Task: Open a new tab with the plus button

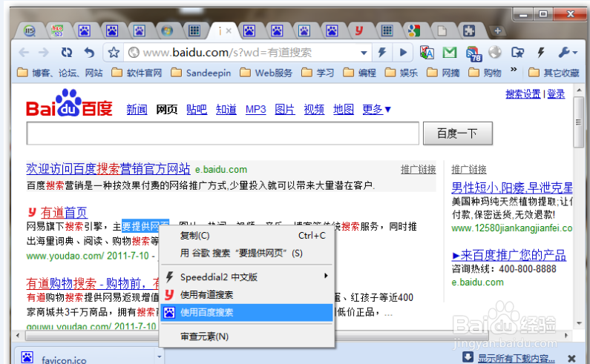Action: (497, 31)
